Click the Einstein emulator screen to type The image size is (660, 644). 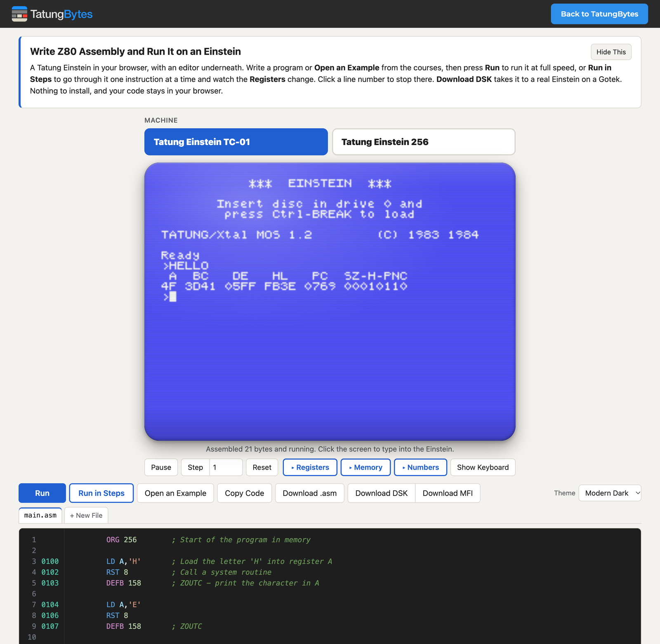(x=330, y=301)
